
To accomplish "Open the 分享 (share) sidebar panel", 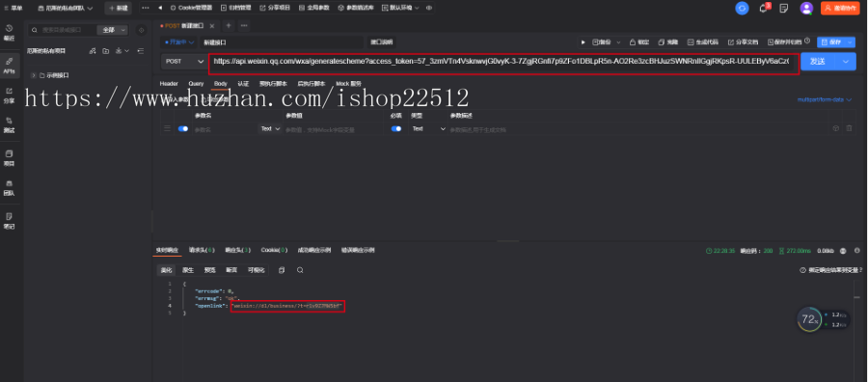I will (x=9, y=95).
